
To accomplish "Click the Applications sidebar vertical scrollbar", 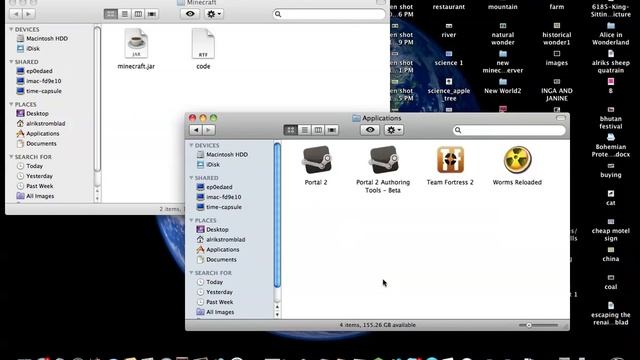I will click(x=277, y=215).
